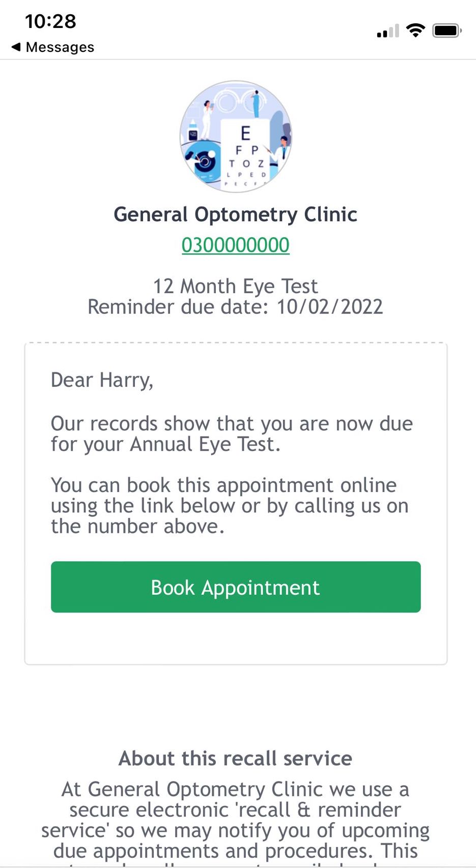Tap the cellular signal bars icon
This screenshot has width=476, height=868.
click(388, 32)
